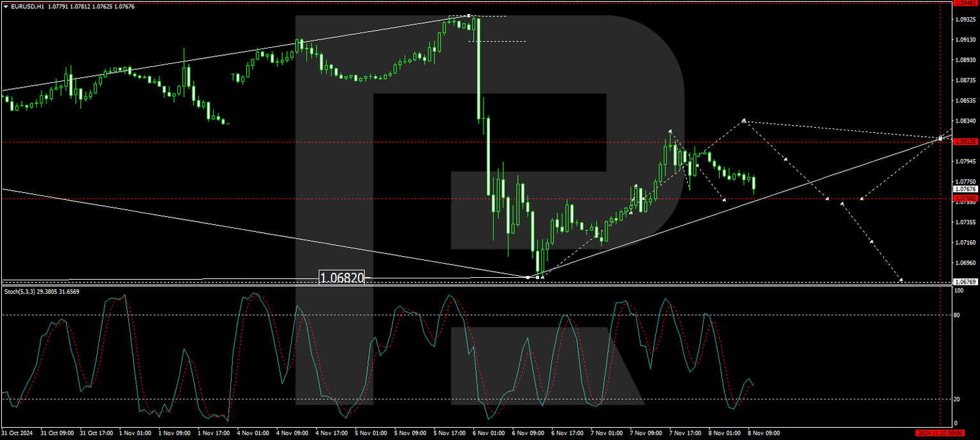Click the red 2024.11.10 00:00 date tag
Screen dimensions: 980x440
939,433
